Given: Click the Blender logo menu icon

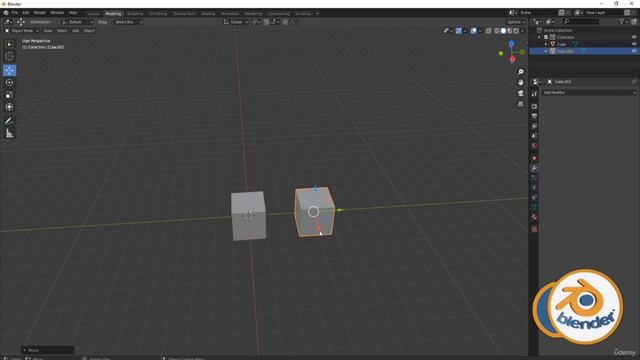Looking at the screenshot, I should (6, 13).
